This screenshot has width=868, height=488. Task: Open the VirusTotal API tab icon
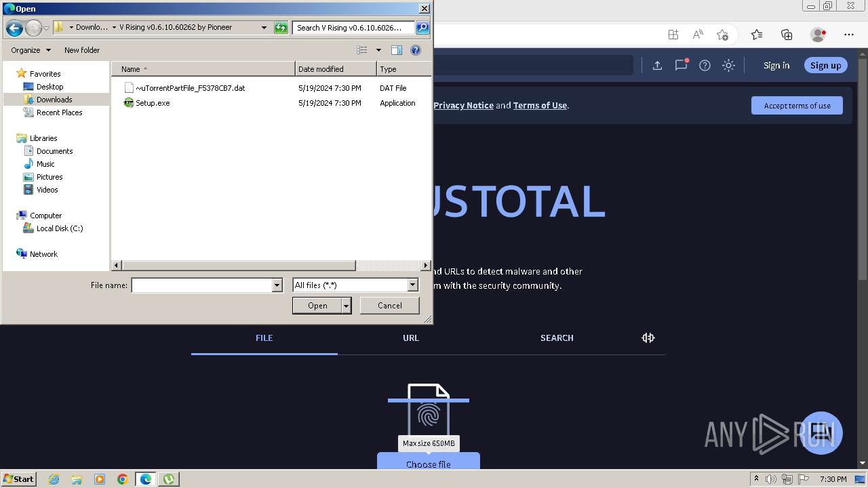(648, 338)
